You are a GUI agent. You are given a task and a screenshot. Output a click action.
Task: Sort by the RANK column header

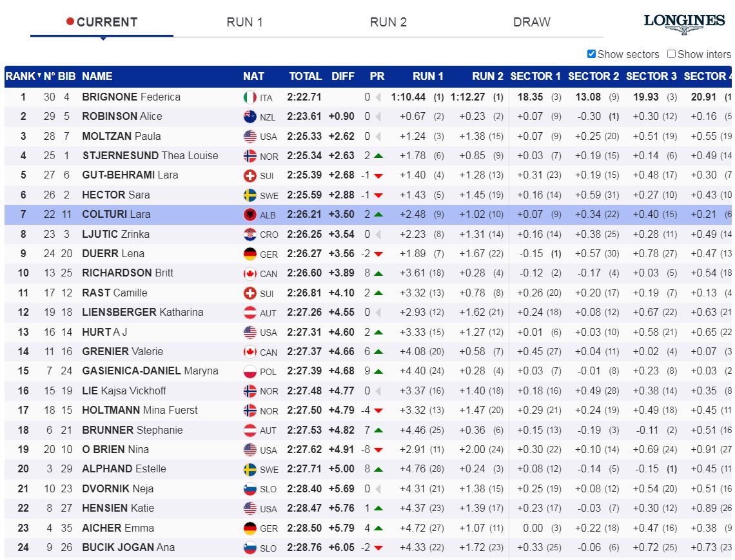pyautogui.click(x=21, y=76)
